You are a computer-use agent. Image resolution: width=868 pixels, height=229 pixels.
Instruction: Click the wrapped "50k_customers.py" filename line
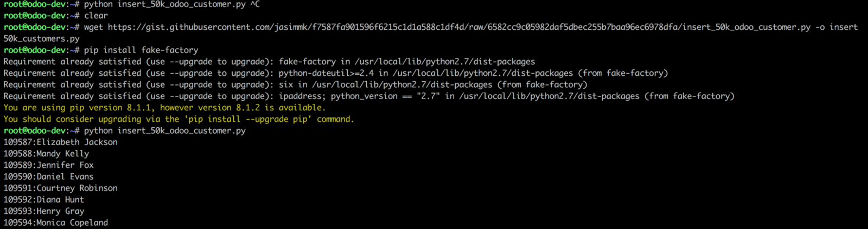click(42, 38)
